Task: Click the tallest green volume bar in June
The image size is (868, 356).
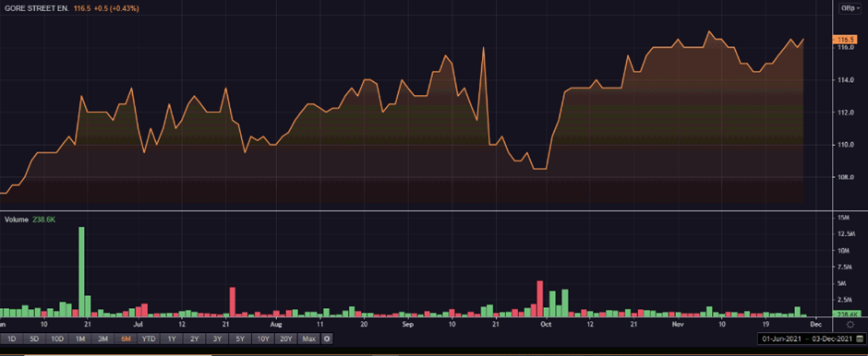Action: pos(81,271)
